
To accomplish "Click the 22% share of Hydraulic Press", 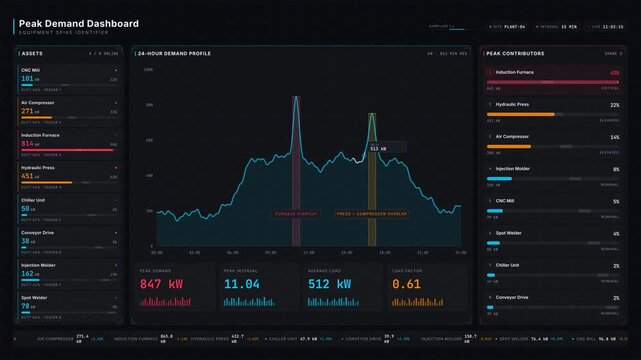I will 614,105.
